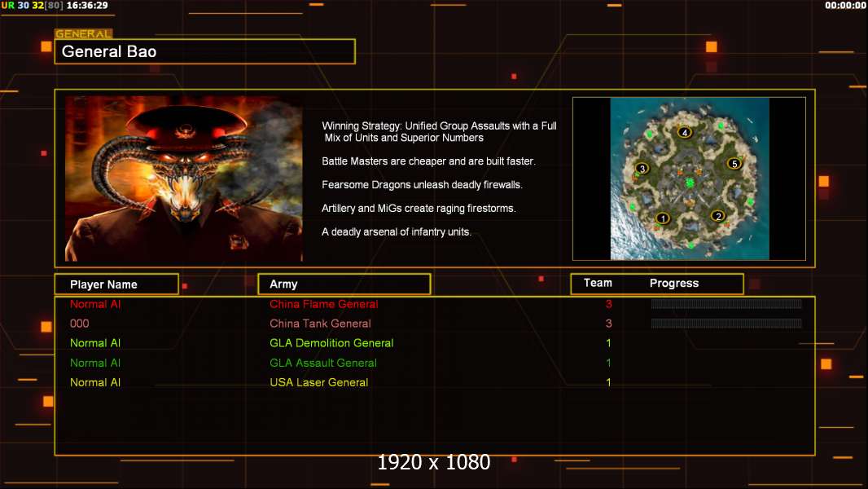This screenshot has height=489, width=868.
Task: Click USA Laser General army entry
Action: tap(319, 382)
